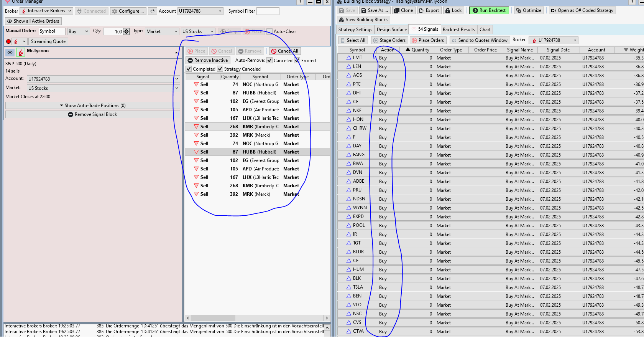Open the Chart tab
Image resolution: width=644 pixels, height=337 pixels.
(x=485, y=30)
